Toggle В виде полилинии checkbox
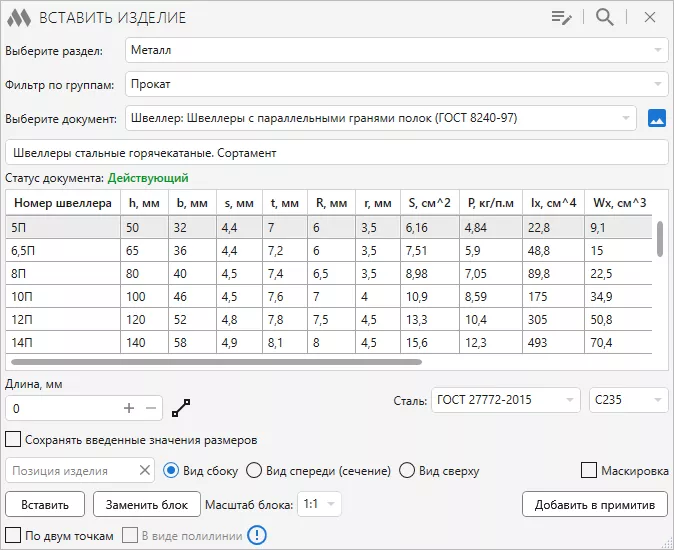The height and width of the screenshot is (550, 674). tap(130, 535)
